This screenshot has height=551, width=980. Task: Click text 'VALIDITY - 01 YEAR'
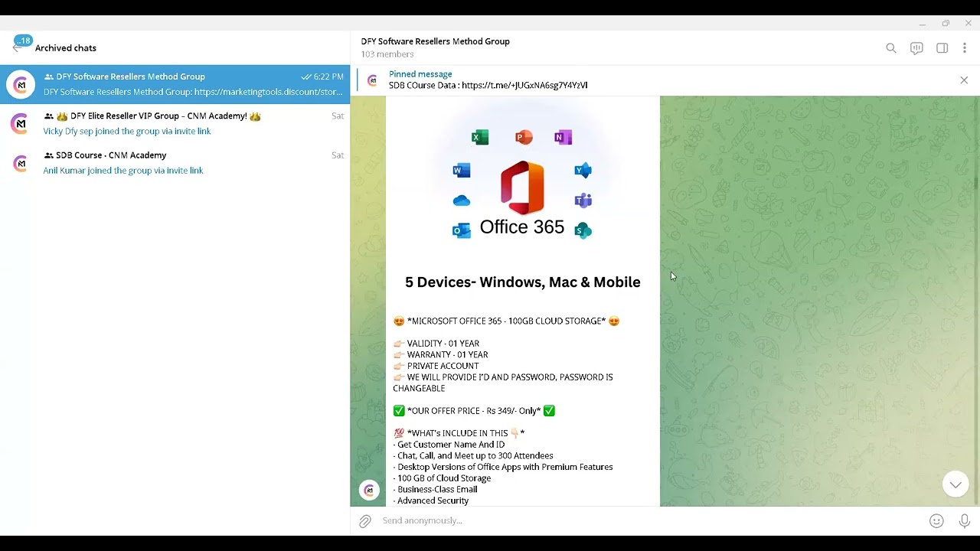443,344
